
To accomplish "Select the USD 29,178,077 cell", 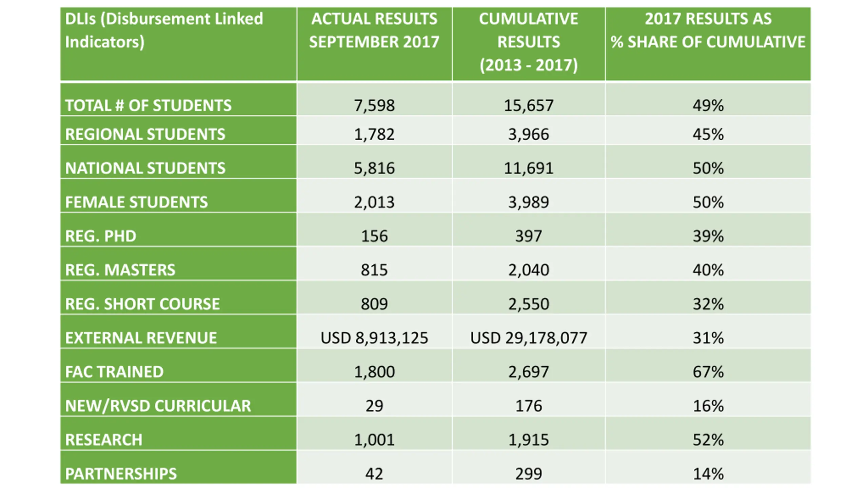I will point(529,332).
